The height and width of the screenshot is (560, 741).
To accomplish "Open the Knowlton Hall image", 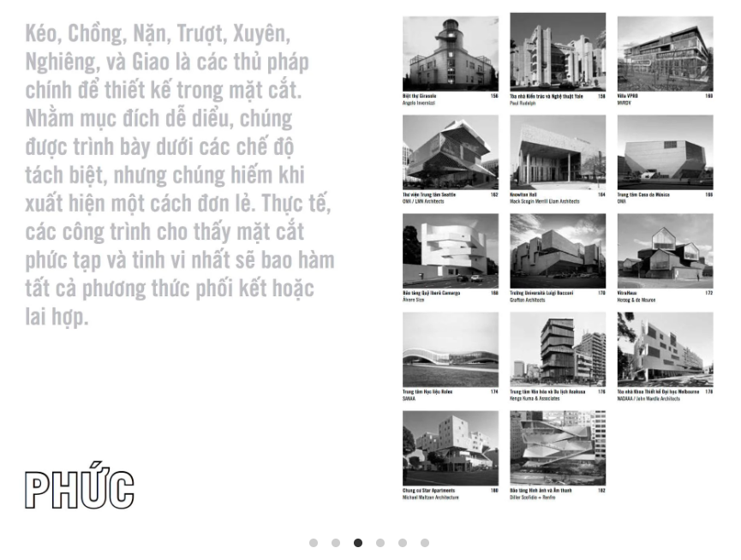I will coord(558,152).
